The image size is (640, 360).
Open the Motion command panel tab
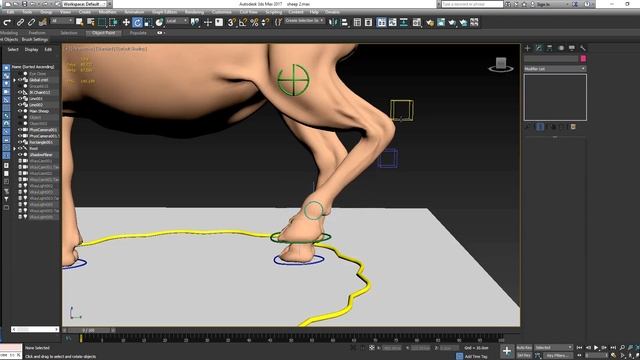[x=561, y=48]
